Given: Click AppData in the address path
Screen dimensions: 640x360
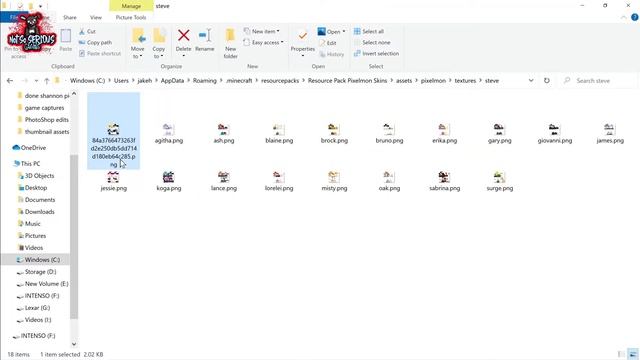Looking at the screenshot, I should [172, 81].
